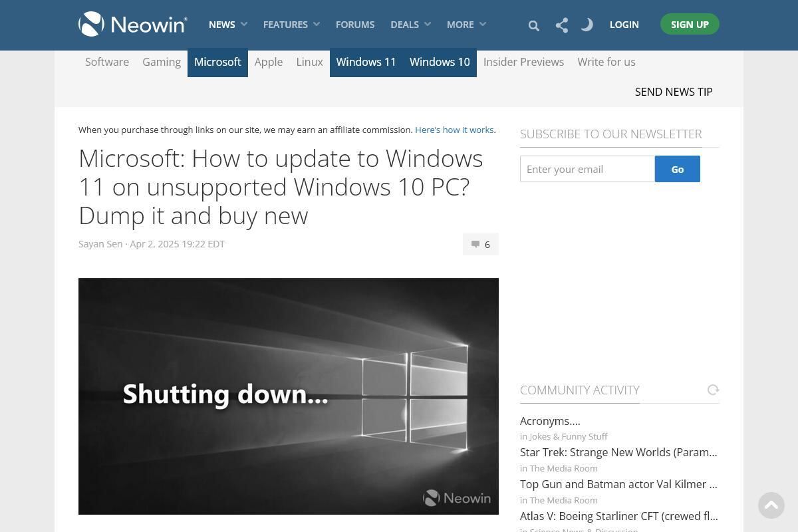This screenshot has height=532, width=798.
Task: Open the FEATURES dropdown
Action: coord(291,24)
